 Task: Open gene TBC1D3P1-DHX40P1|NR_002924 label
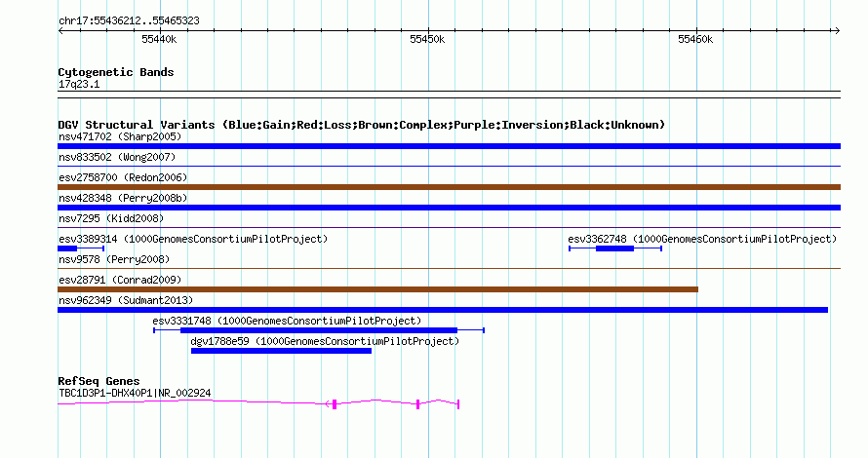(135, 394)
